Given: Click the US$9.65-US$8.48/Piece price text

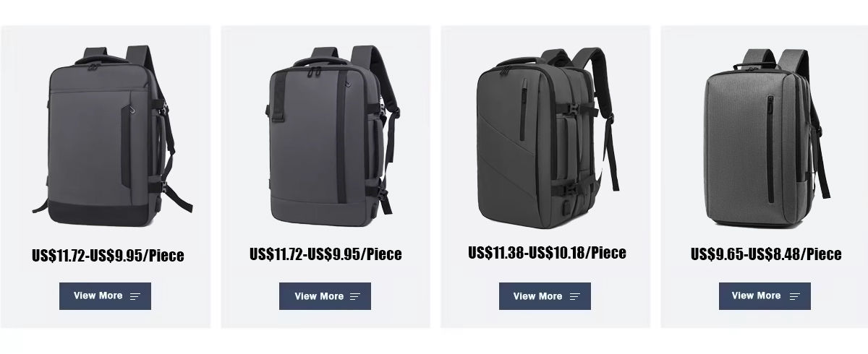Looking at the screenshot, I should point(766,254).
